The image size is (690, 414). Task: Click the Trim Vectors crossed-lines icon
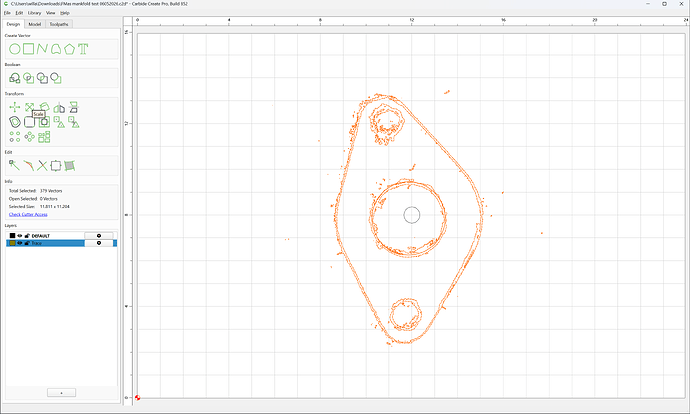tap(42, 165)
